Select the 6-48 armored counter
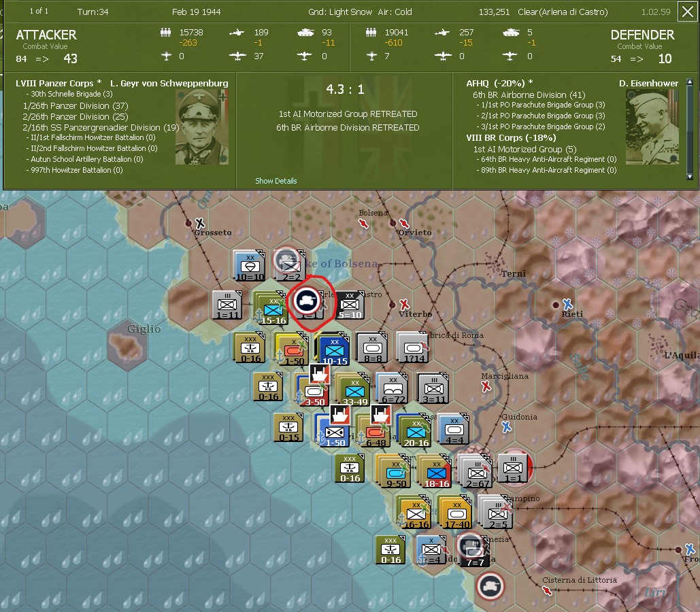Screen dimensions: 700x612 pos(374,431)
